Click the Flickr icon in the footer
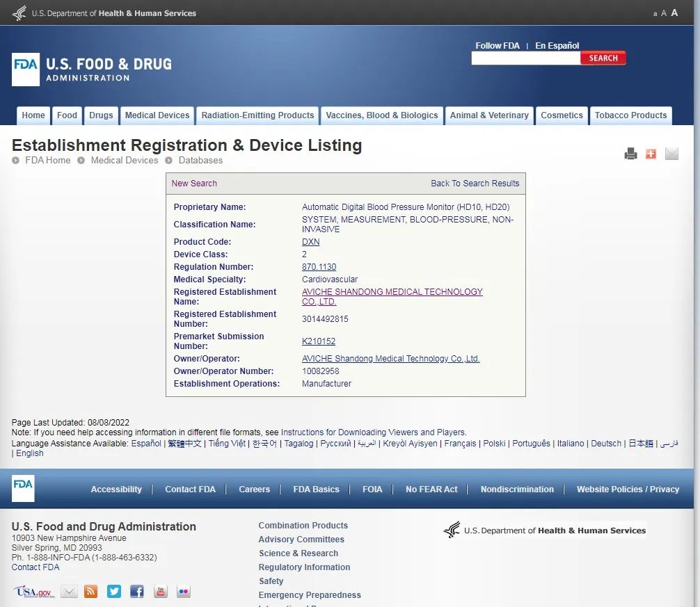Viewport: 700px width, 607px height. click(x=183, y=591)
